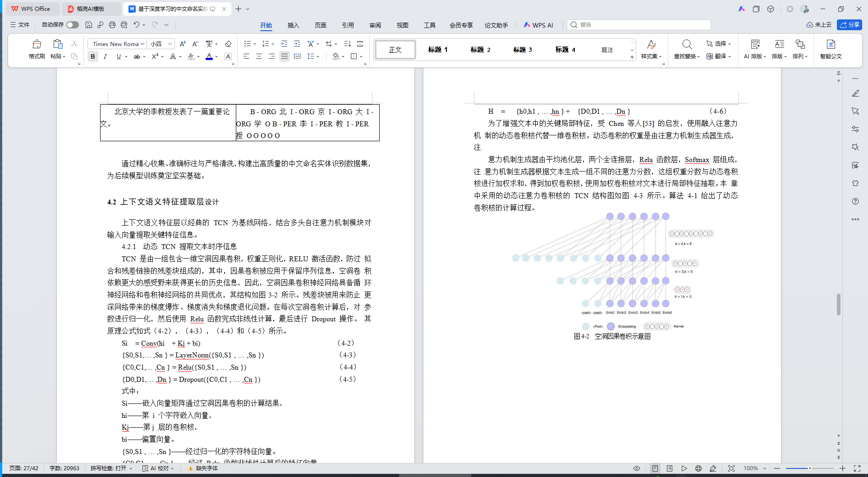
Task: Open the Translate (翻译) dropdown
Action: [x=719, y=56]
